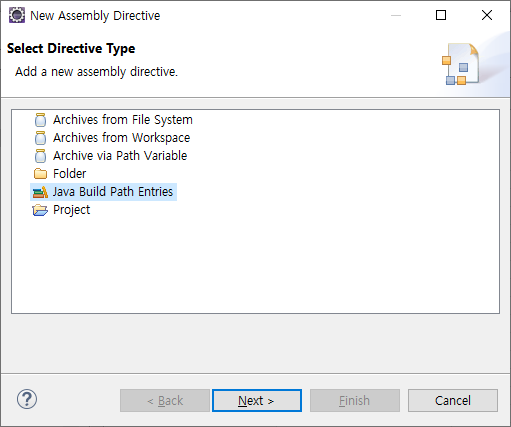Viewport: 511px width, 427px height.
Task: Click the Project open-folder icon
Action: (x=40, y=210)
